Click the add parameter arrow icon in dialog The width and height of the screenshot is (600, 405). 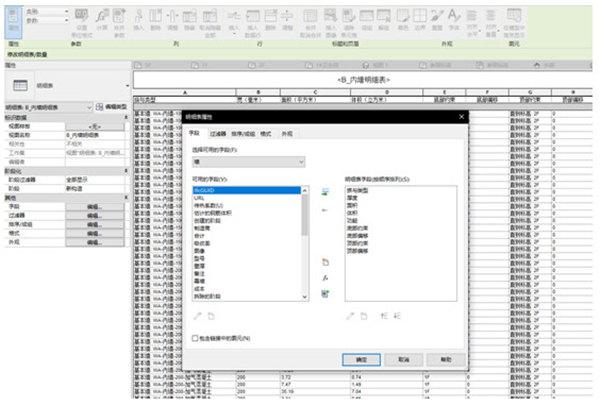(x=325, y=192)
